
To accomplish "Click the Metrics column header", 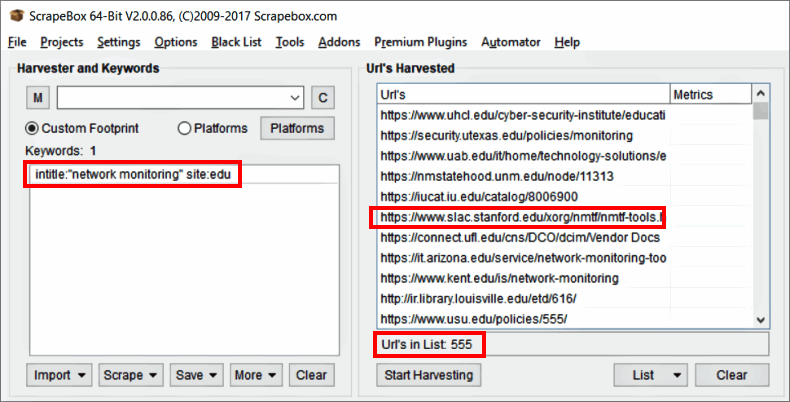I will tap(710, 94).
